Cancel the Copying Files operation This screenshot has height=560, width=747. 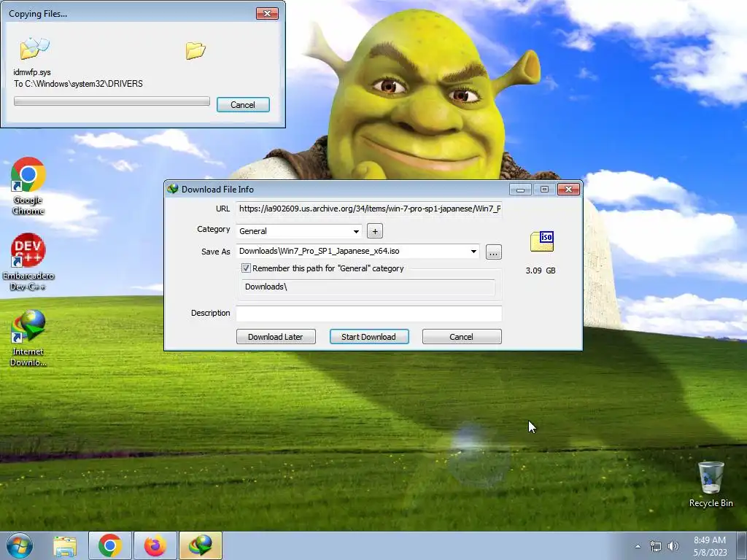click(243, 105)
